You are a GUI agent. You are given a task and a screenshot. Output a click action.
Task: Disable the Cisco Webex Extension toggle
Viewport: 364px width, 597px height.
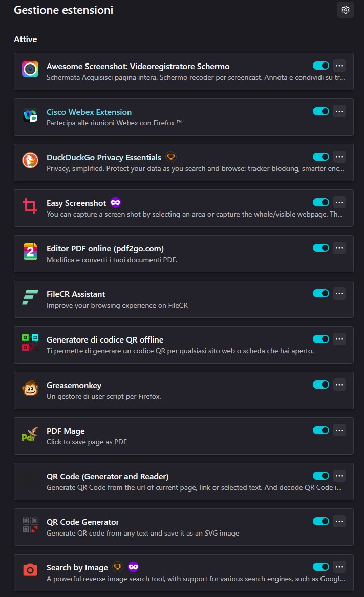tap(321, 111)
